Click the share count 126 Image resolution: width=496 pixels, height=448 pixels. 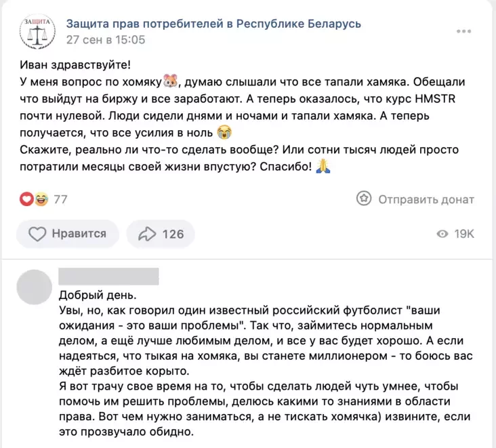[173, 234]
